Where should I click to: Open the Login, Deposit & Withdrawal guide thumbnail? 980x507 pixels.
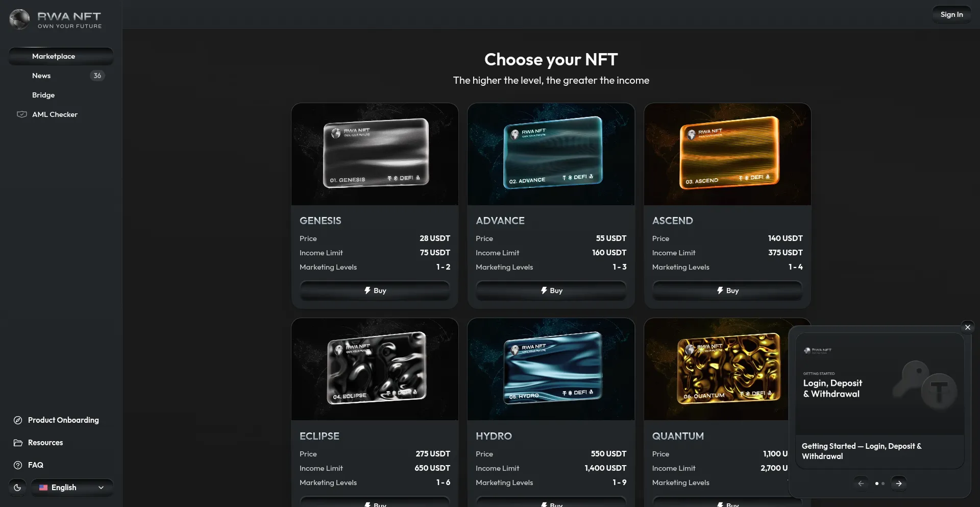879,384
